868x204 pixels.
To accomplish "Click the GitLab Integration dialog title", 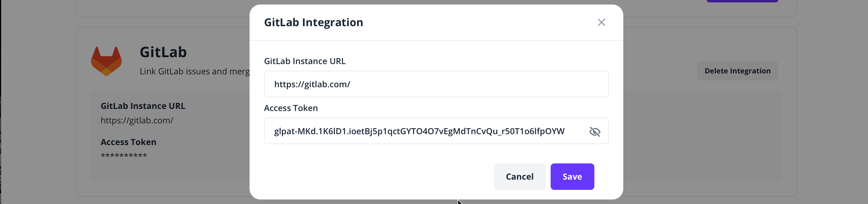I will point(314,22).
